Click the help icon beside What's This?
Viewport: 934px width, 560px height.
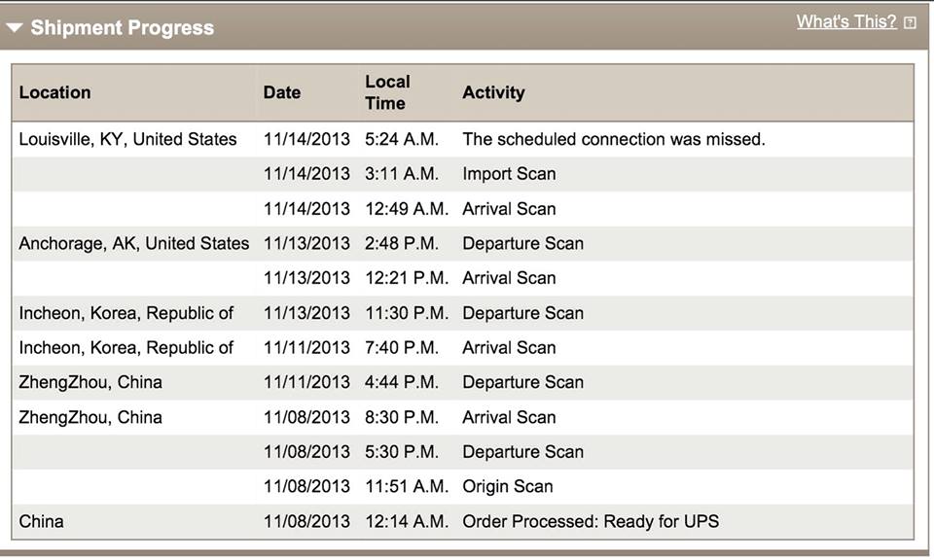pos(910,23)
